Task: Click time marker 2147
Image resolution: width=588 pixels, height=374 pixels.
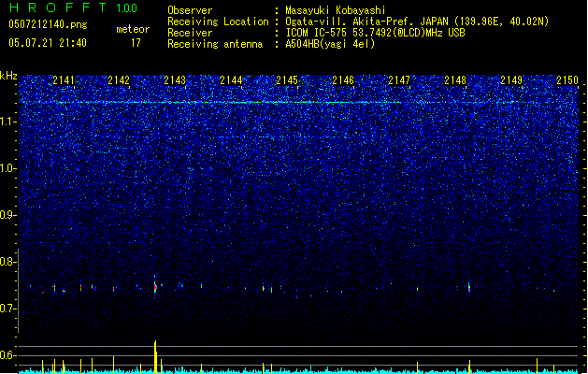Action: (399, 80)
